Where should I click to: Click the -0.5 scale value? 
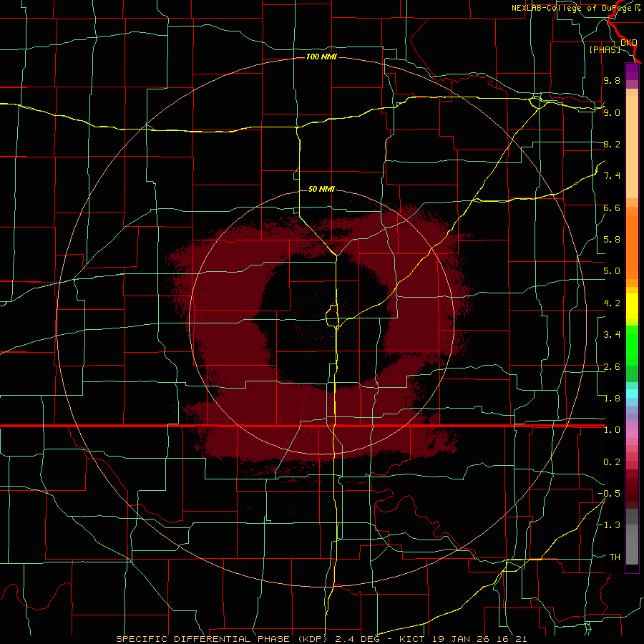[x=609, y=494]
